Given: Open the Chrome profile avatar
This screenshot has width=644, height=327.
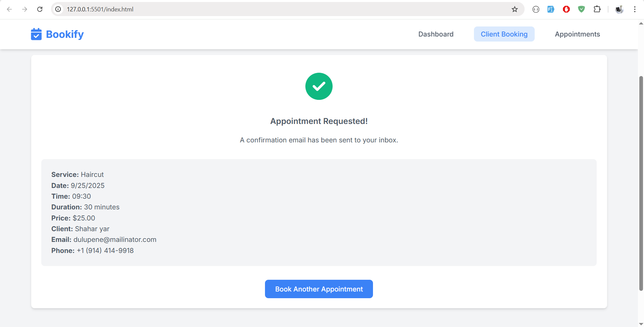Looking at the screenshot, I should pyautogui.click(x=619, y=9).
